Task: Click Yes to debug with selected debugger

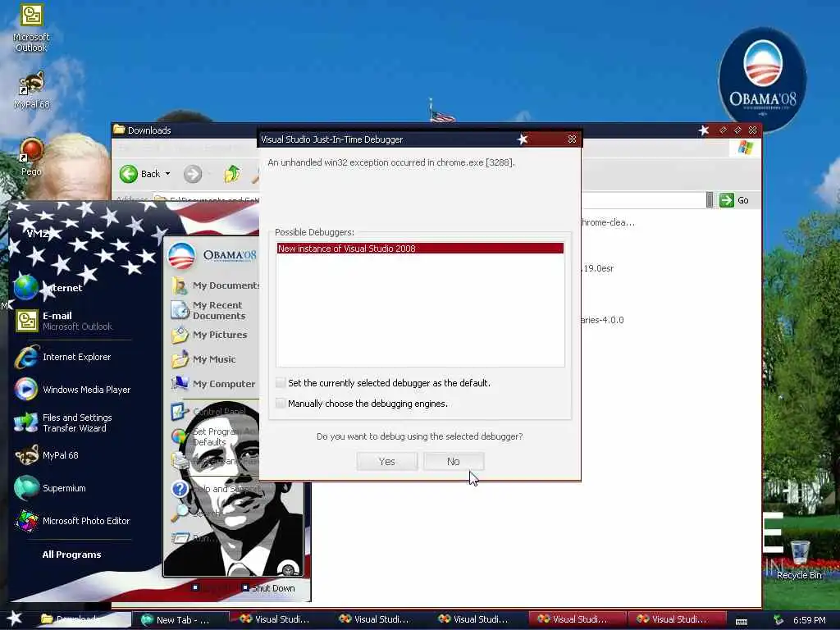Action: [x=387, y=461]
